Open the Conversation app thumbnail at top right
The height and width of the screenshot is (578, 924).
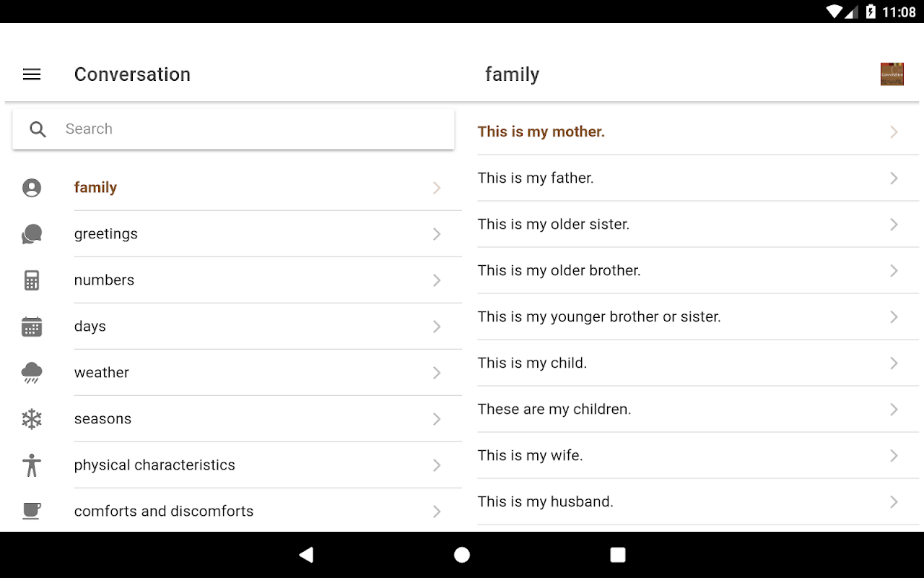[892, 74]
